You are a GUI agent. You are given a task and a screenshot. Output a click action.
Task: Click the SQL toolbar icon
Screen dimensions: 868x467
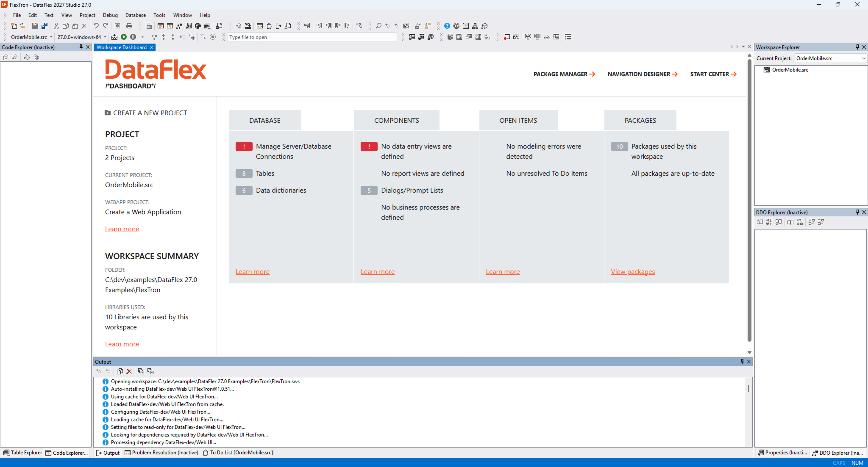(x=487, y=37)
